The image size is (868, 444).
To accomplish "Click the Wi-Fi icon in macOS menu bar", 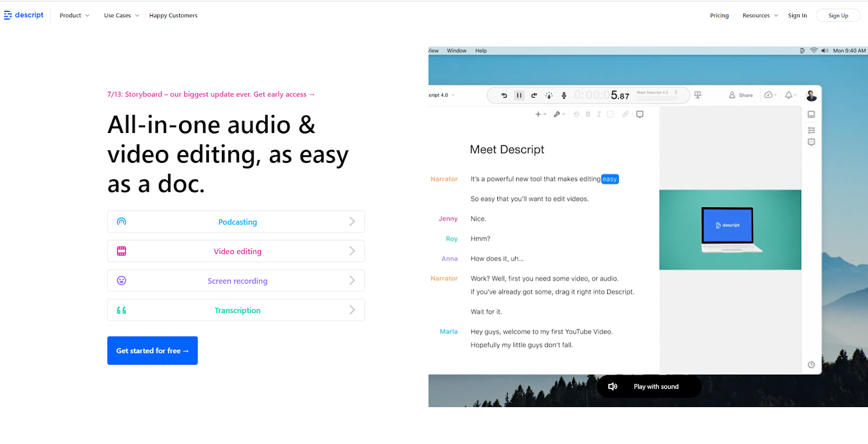I will pos(814,50).
